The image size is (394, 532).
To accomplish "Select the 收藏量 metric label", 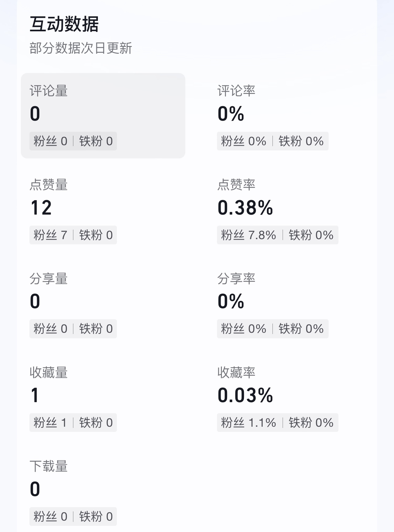I will tap(48, 372).
